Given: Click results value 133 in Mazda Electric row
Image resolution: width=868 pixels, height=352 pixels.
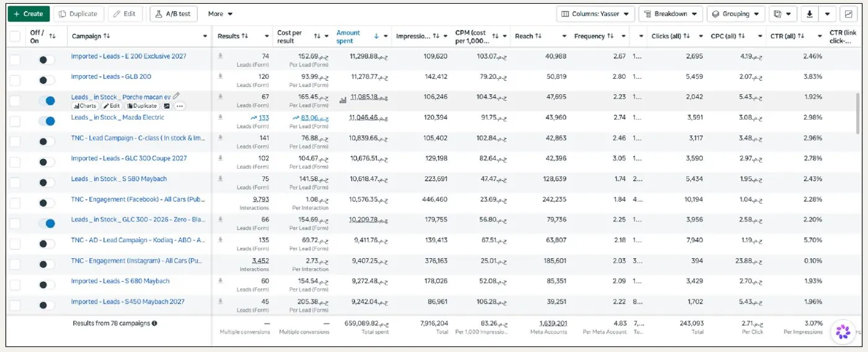Looking at the screenshot, I should click(x=263, y=117).
